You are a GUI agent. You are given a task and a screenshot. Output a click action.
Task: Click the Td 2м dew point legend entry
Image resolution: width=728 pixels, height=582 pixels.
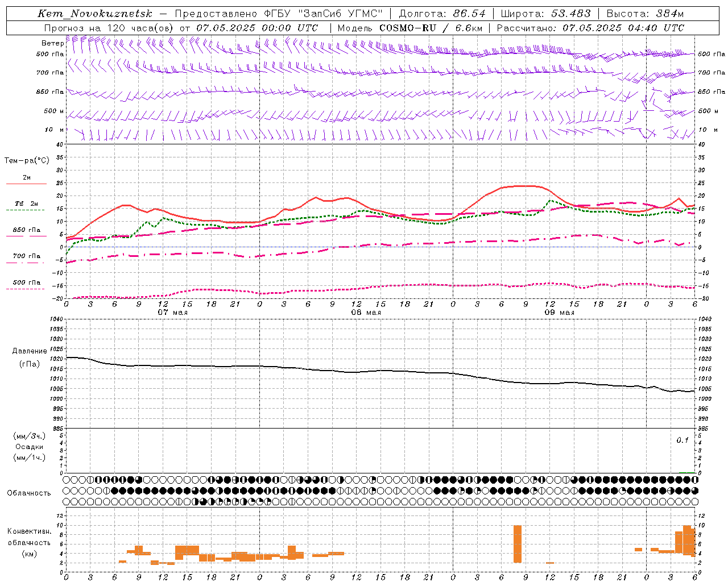27,203
